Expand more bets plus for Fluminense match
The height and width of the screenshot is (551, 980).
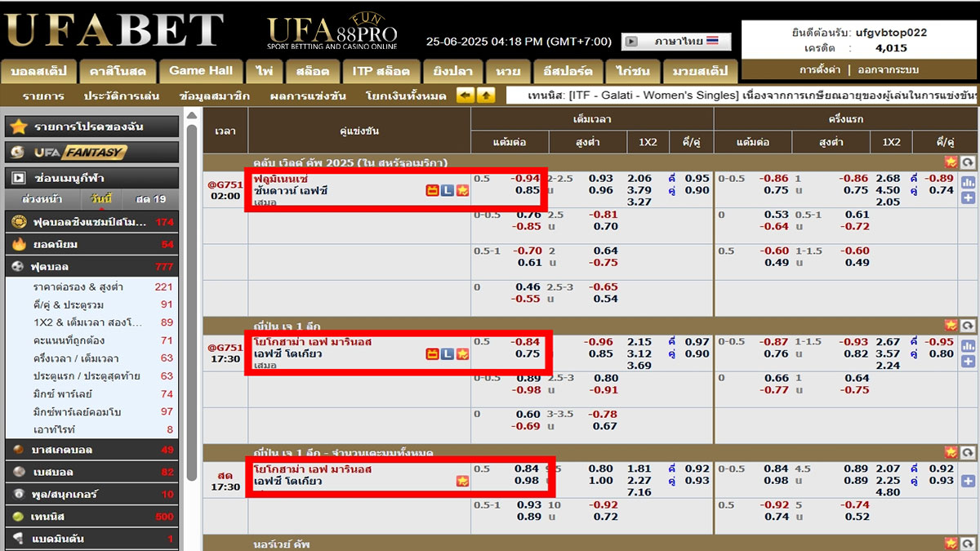(x=968, y=198)
